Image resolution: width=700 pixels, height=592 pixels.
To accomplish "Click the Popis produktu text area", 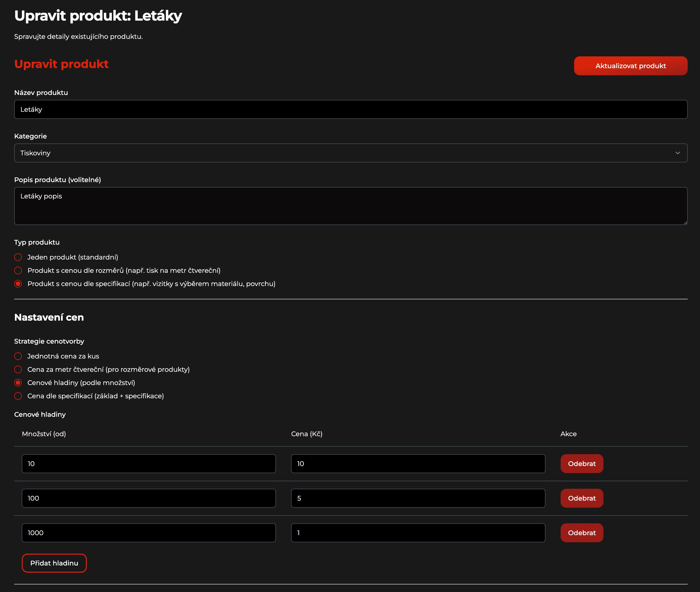I will [350, 206].
